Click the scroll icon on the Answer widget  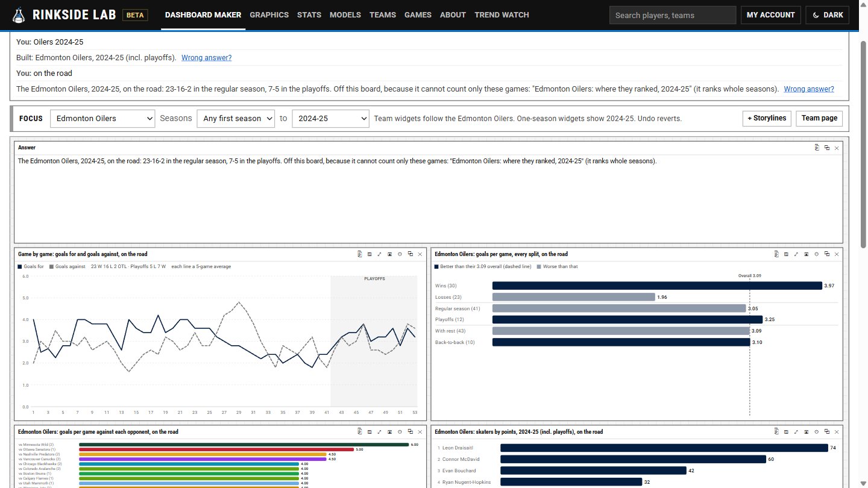click(817, 148)
